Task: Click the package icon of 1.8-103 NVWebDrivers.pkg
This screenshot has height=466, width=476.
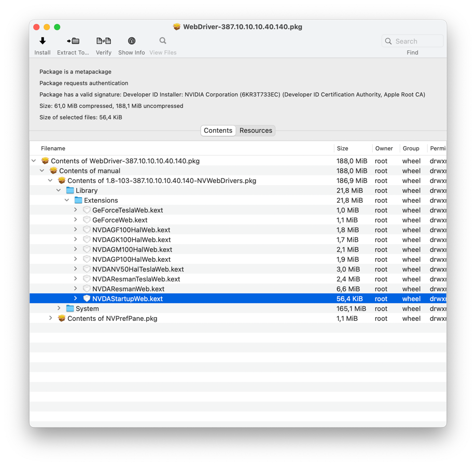Action: (x=62, y=180)
